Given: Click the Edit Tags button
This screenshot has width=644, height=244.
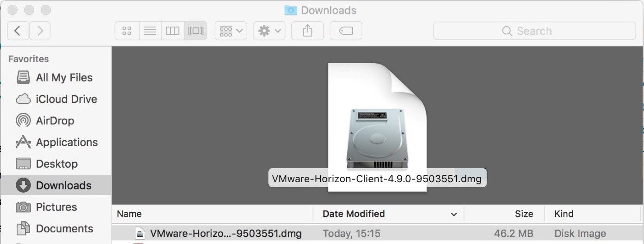Looking at the screenshot, I should click(x=346, y=31).
